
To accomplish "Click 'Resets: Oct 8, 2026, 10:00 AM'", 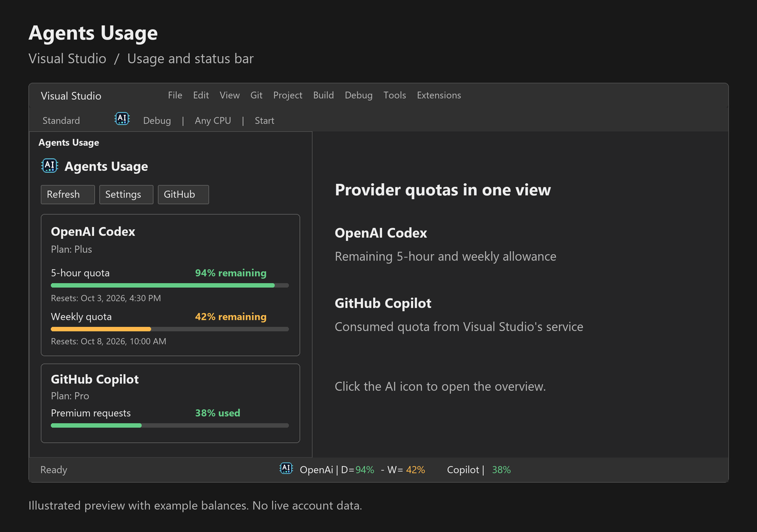I will (x=108, y=342).
